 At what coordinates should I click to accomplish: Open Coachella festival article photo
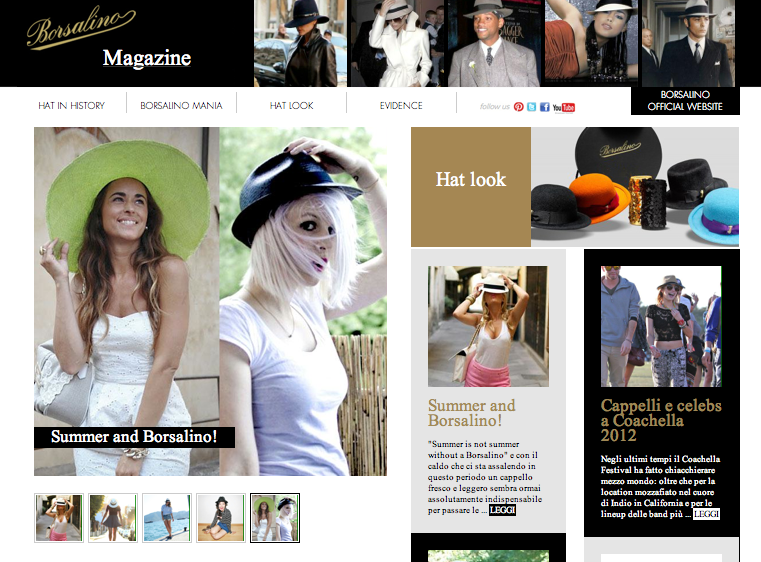click(x=661, y=326)
